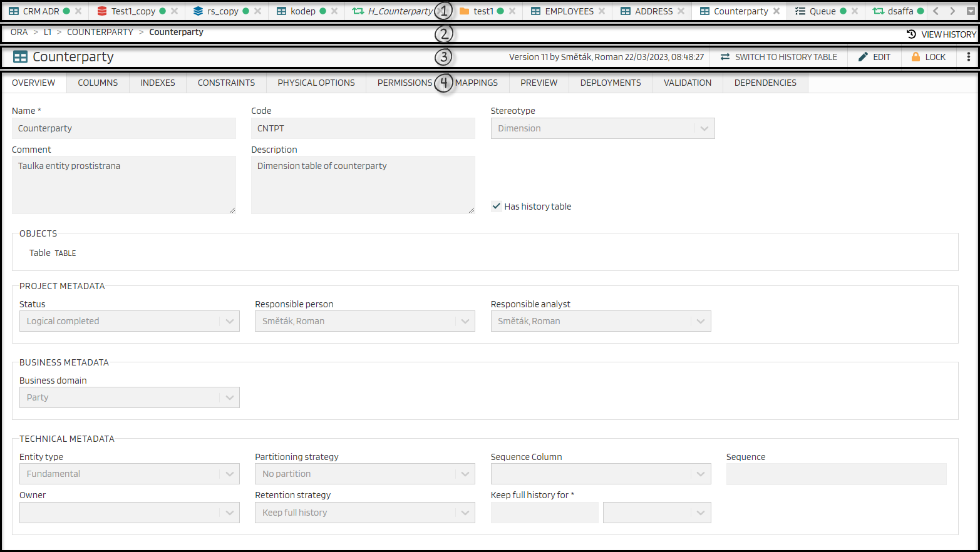980x552 pixels.
Task: Navigate to COUNTERPARTY in the breadcrumb
Action: (100, 32)
